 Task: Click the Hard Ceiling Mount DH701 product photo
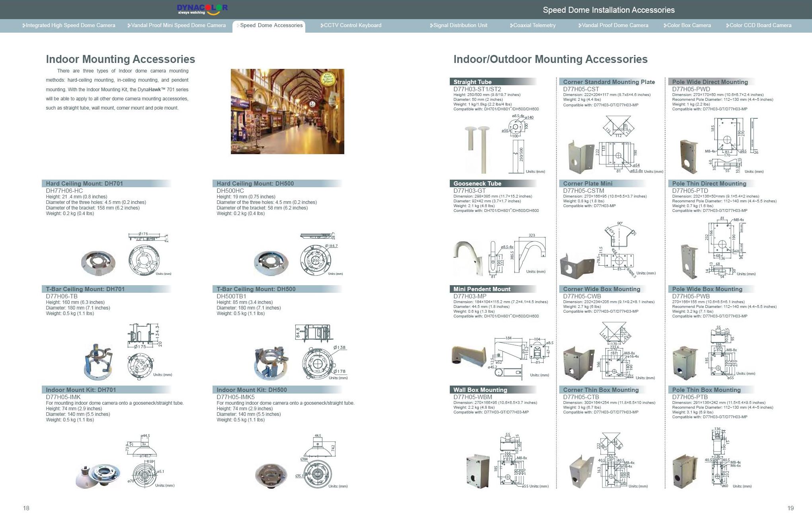coord(98,262)
